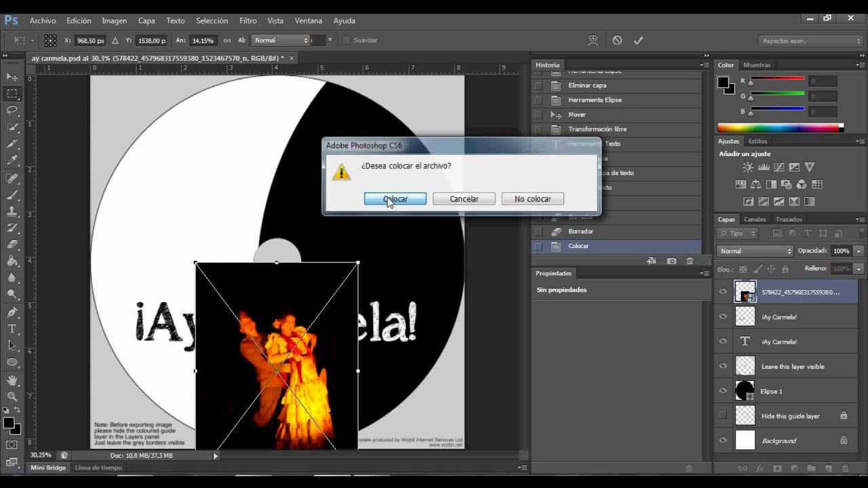Delete current state in History panel
868x488 pixels.
tap(690, 261)
